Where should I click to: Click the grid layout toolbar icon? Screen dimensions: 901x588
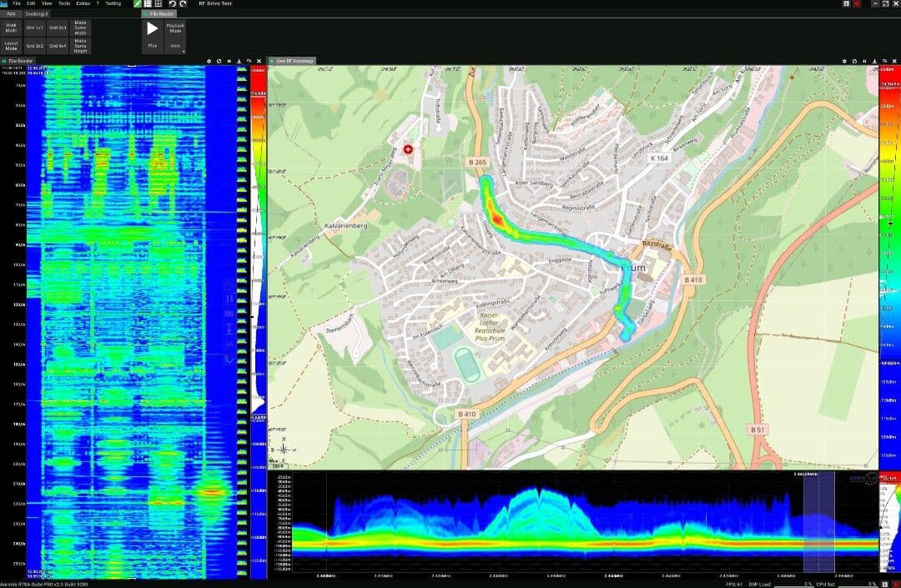[x=158, y=3]
